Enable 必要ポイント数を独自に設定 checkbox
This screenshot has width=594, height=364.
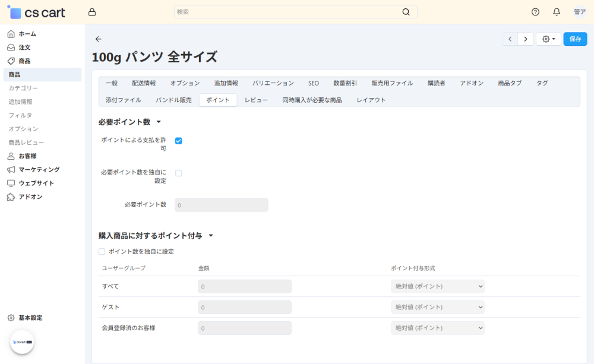click(178, 172)
